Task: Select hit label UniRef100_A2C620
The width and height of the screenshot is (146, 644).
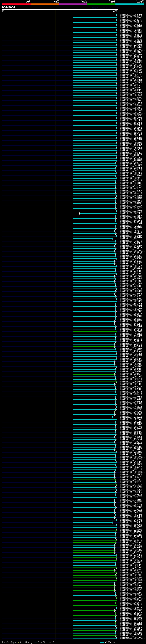Action: [131, 226]
